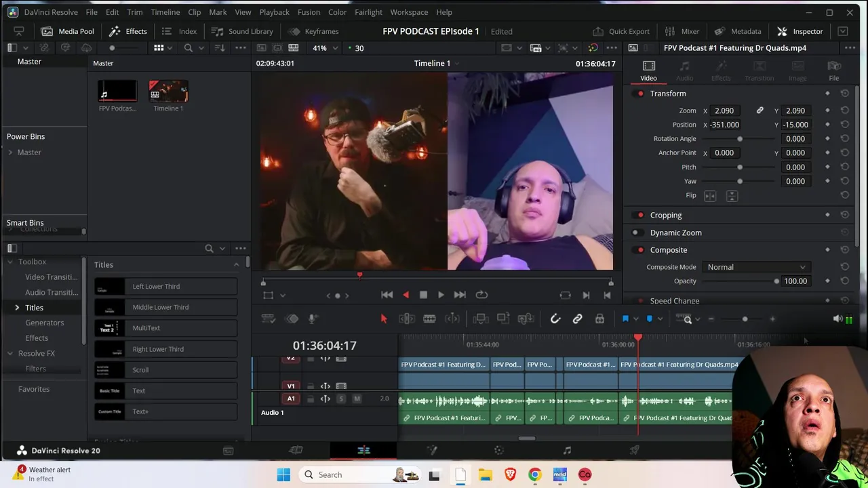The image size is (868, 488).
Task: Add a blue marker on the timeline
Action: [649, 319]
